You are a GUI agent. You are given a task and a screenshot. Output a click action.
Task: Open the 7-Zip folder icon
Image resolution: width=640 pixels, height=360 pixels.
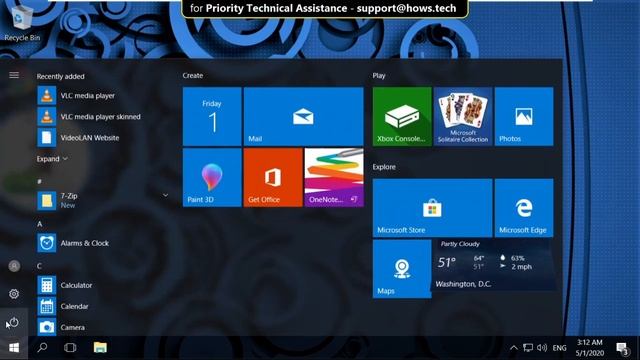(x=47, y=200)
